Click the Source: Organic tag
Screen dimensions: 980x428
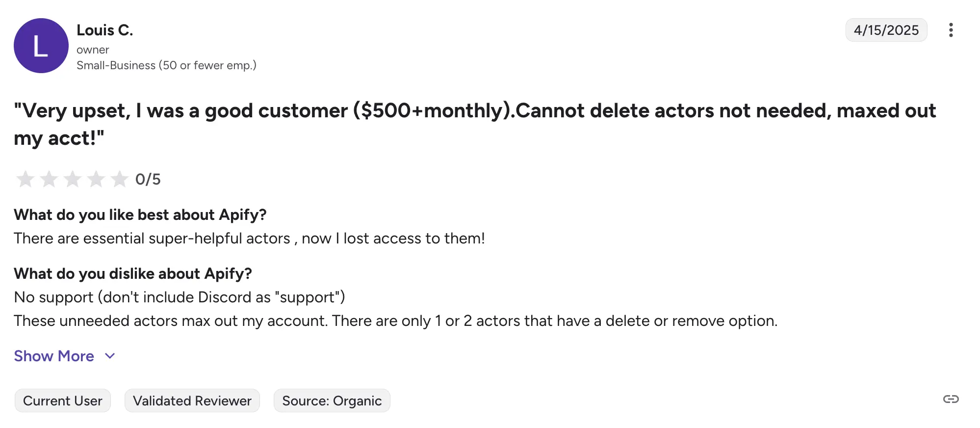click(332, 401)
